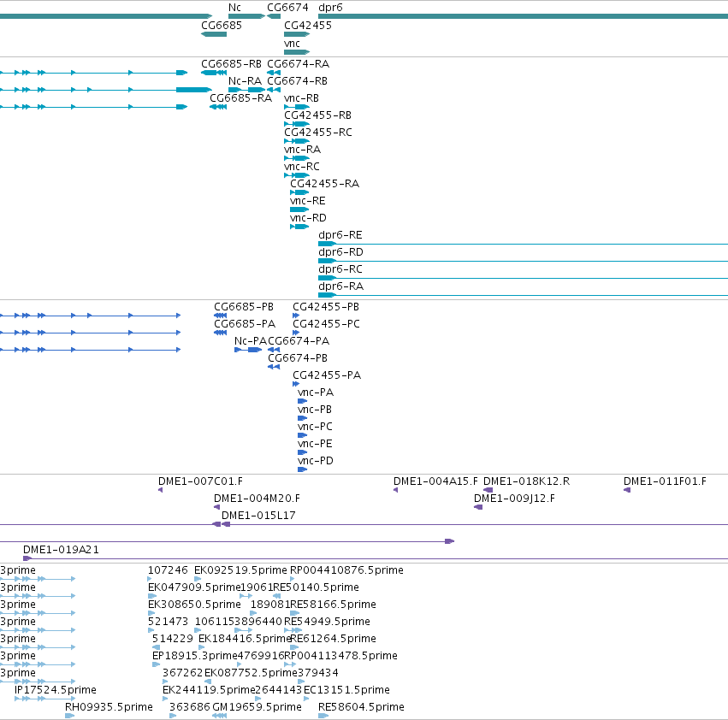Select the GM19659.5prime EST label
The height and width of the screenshot is (720, 728).
pyautogui.click(x=257, y=707)
